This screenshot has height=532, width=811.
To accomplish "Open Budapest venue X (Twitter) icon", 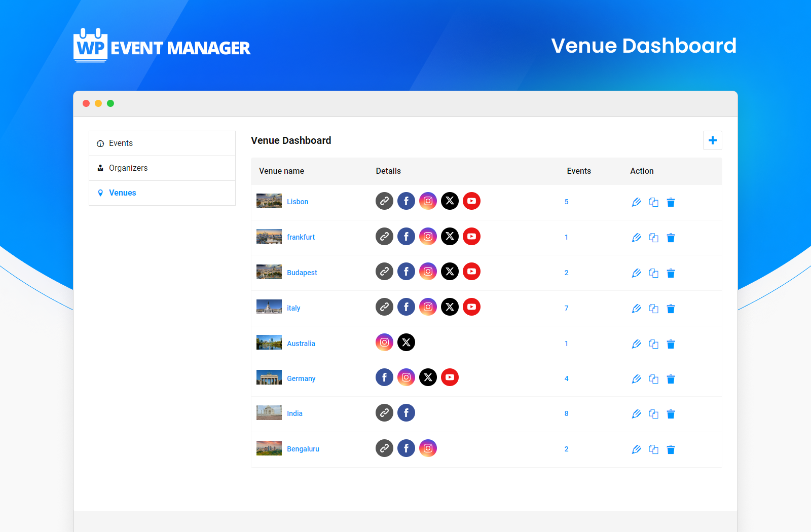I will click(450, 272).
